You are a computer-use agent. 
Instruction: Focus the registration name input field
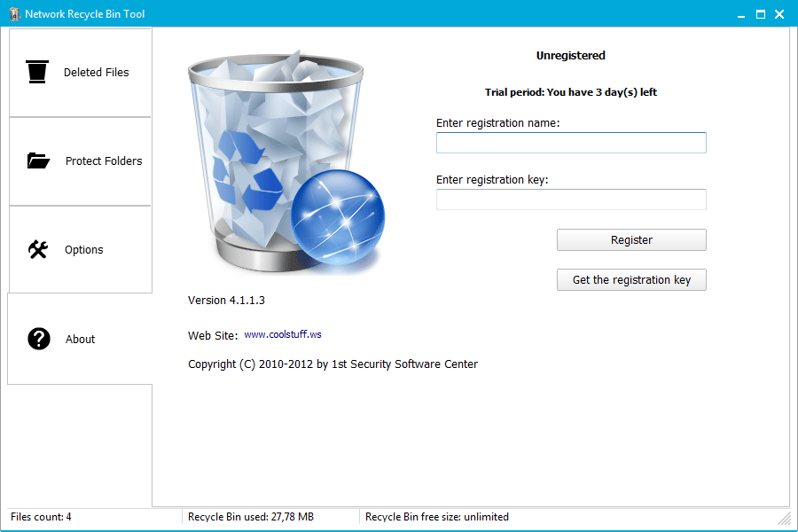point(571,143)
